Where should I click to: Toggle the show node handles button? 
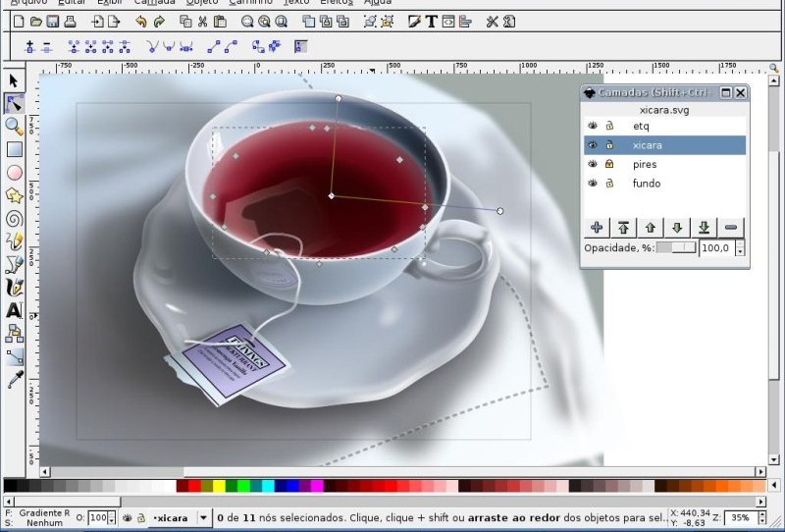pos(300,47)
